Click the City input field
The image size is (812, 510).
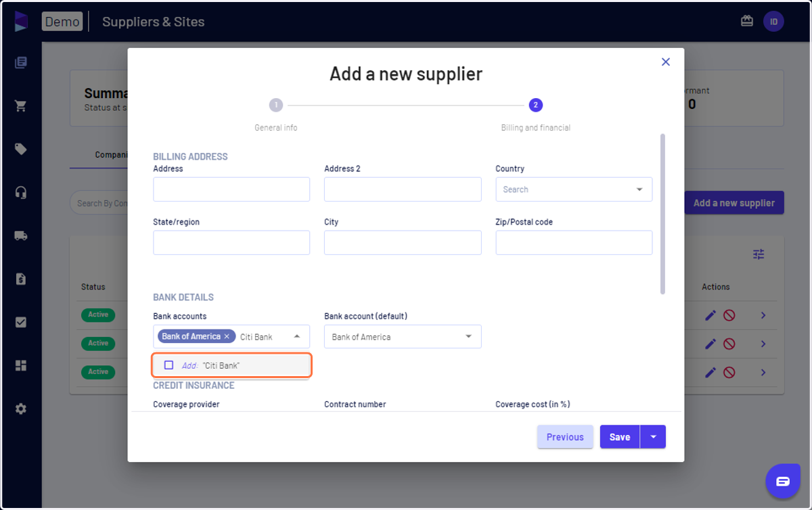(x=403, y=243)
